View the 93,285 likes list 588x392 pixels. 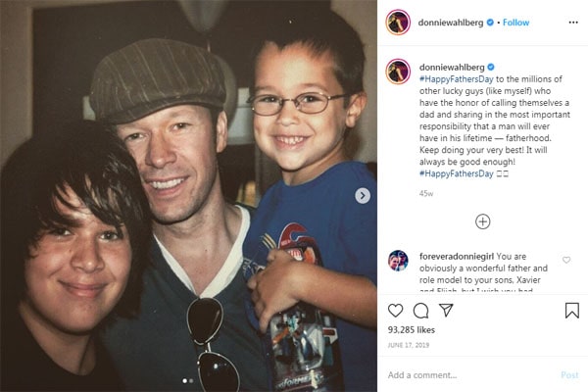(x=412, y=330)
